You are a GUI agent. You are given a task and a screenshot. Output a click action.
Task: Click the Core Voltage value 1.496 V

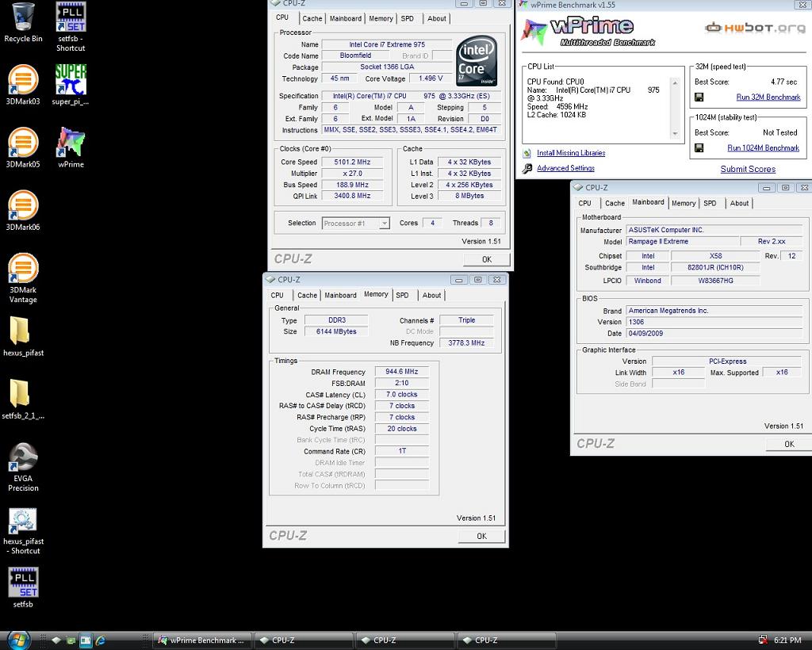431,78
